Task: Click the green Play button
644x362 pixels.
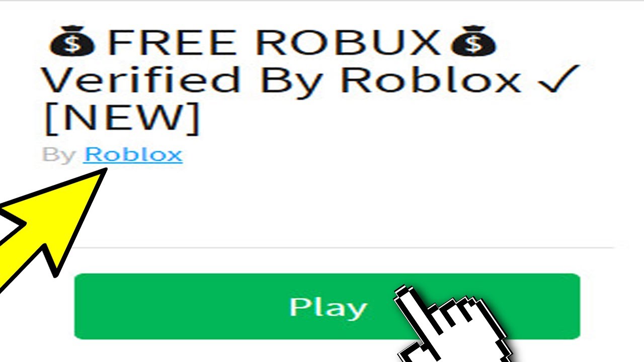Action: coord(327,306)
